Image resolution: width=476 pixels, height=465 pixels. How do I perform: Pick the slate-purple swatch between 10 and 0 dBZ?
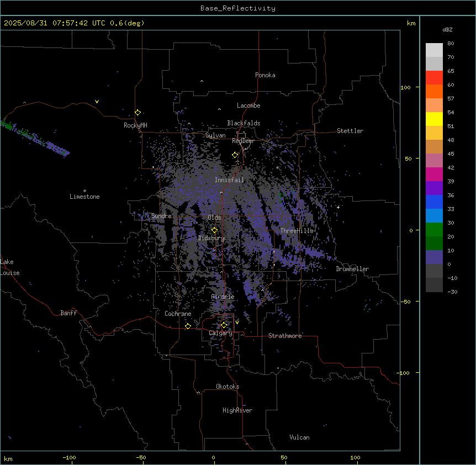pos(434,257)
